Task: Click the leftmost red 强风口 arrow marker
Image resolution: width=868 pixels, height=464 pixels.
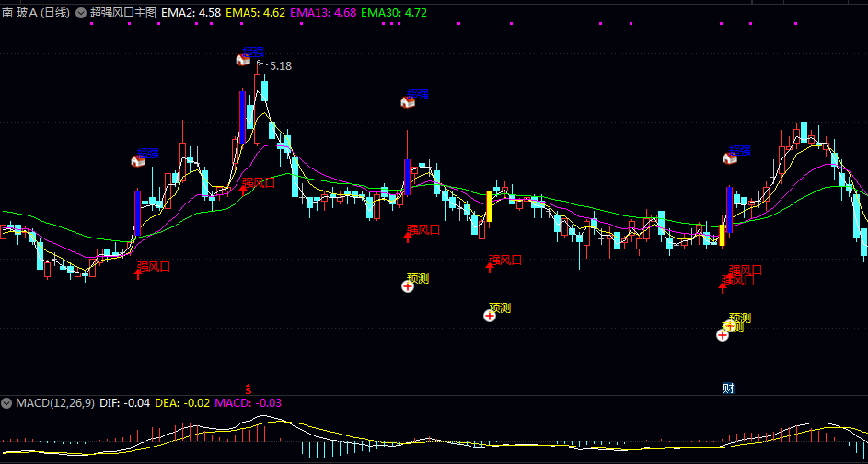Action: 138,273
